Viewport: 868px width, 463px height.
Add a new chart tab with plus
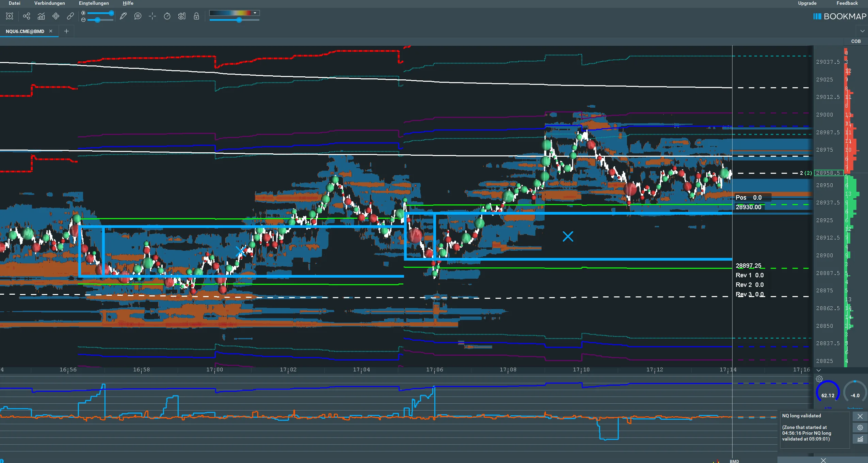click(66, 31)
